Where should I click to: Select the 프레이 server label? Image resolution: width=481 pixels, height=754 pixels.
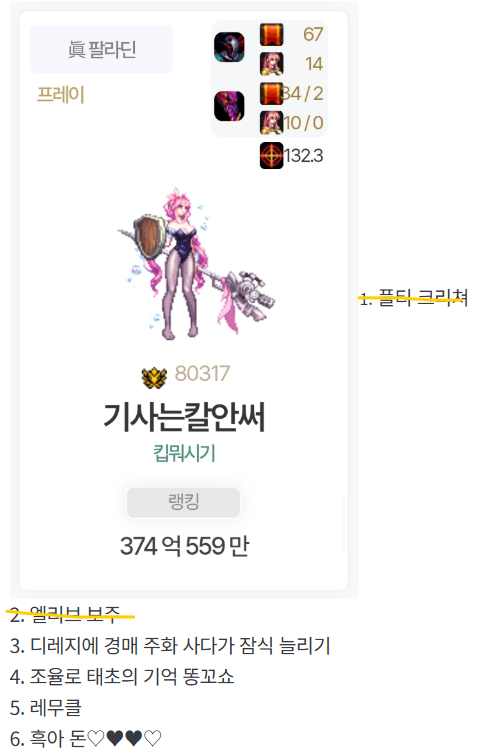pos(61,95)
